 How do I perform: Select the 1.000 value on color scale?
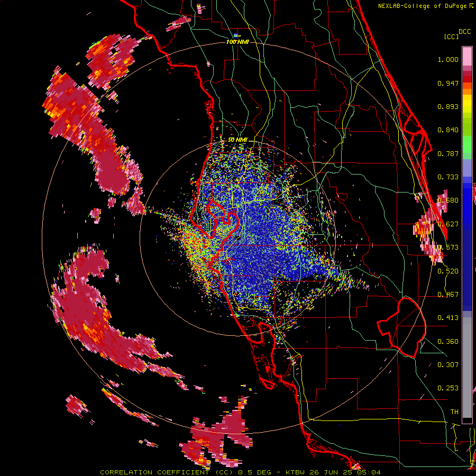(448, 59)
